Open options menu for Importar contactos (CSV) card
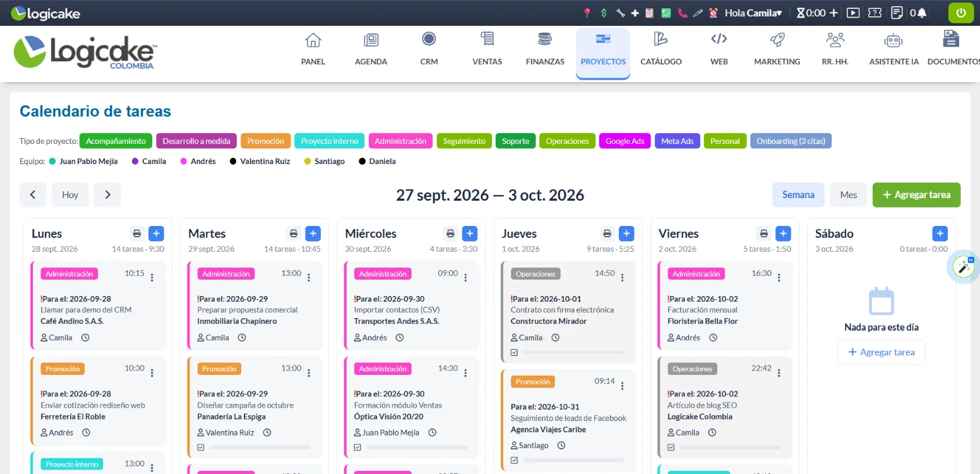Viewport: 980px width, 474px height. (x=465, y=277)
